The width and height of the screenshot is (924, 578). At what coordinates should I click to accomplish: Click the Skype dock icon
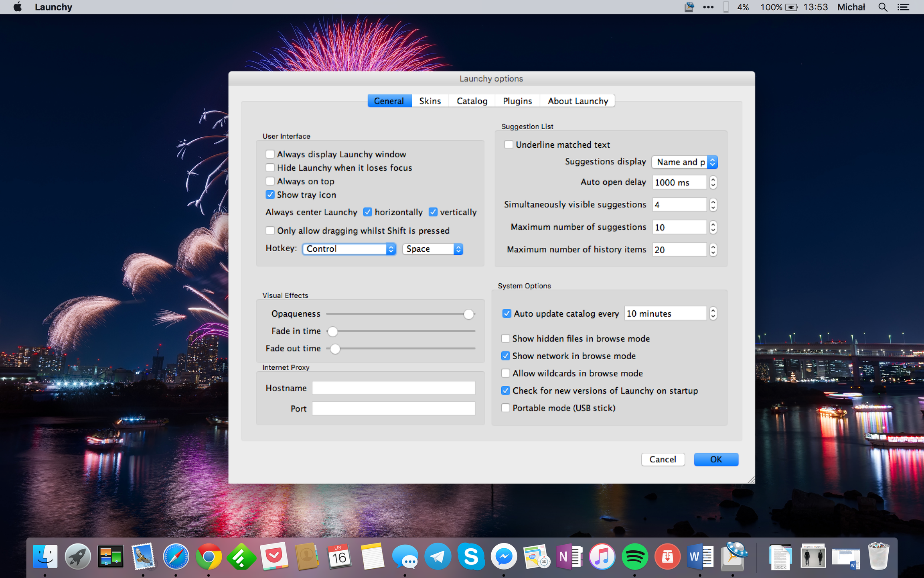471,557
